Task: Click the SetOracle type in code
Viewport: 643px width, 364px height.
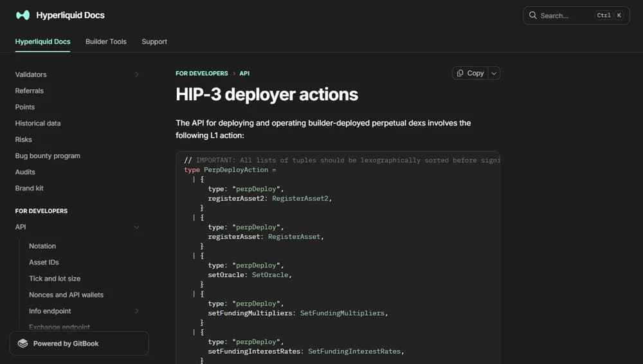Action: click(x=270, y=275)
